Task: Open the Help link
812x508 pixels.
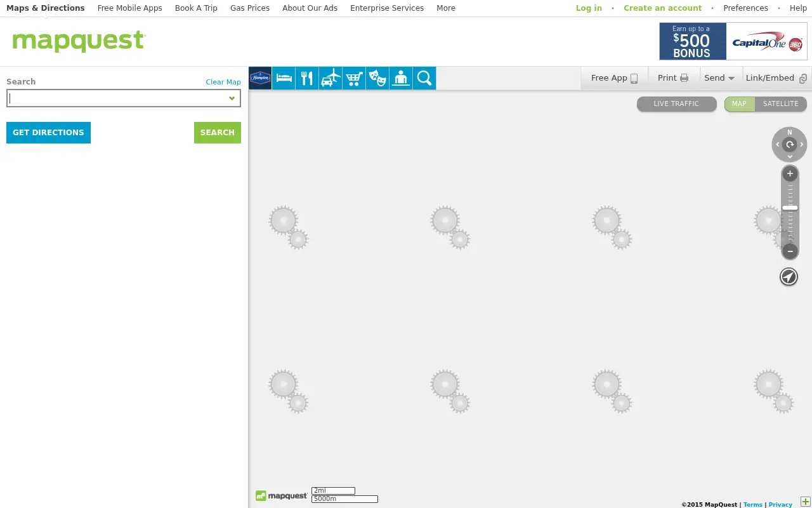Action: click(x=798, y=8)
